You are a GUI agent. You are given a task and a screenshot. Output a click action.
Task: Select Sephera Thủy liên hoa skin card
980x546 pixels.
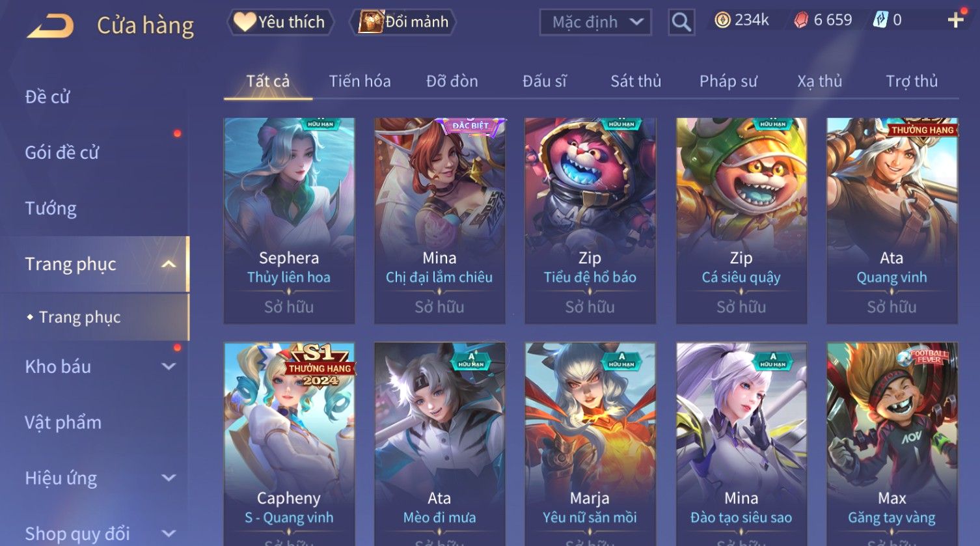pyautogui.click(x=289, y=221)
